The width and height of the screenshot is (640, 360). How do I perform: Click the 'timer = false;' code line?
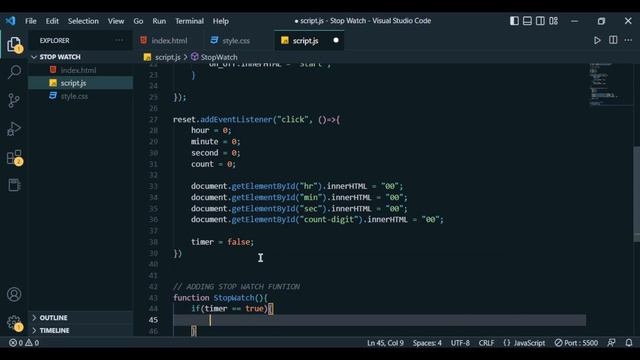(x=222, y=242)
